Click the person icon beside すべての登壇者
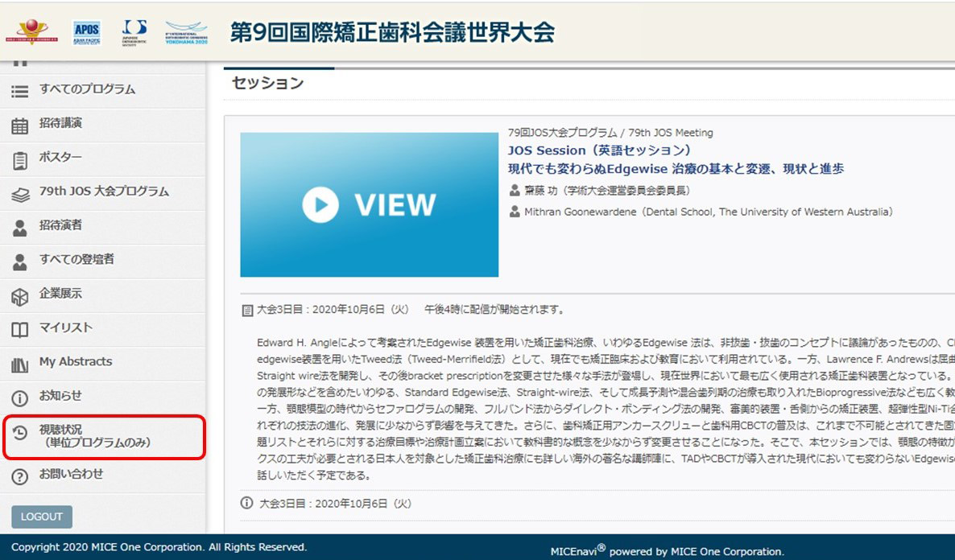The height and width of the screenshot is (560, 955). click(20, 262)
